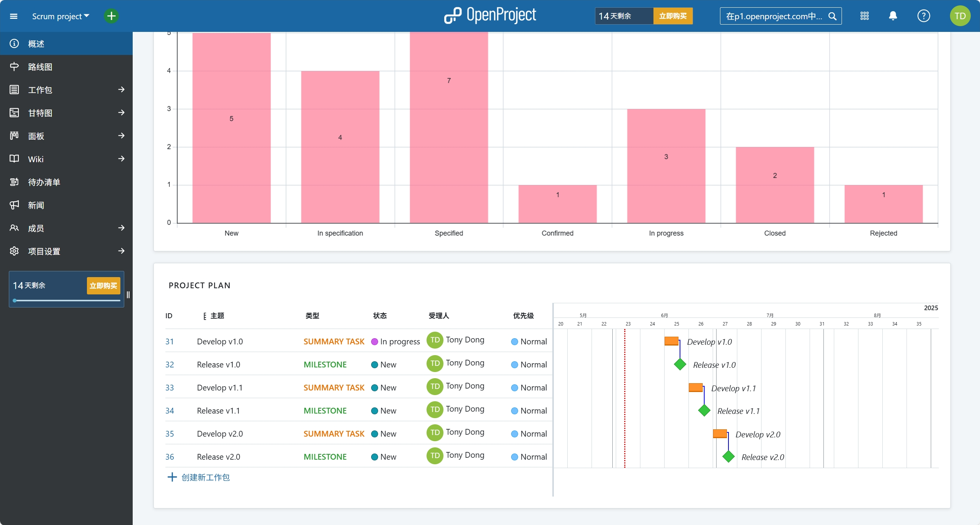Click the OpenProject logo

point(490,15)
